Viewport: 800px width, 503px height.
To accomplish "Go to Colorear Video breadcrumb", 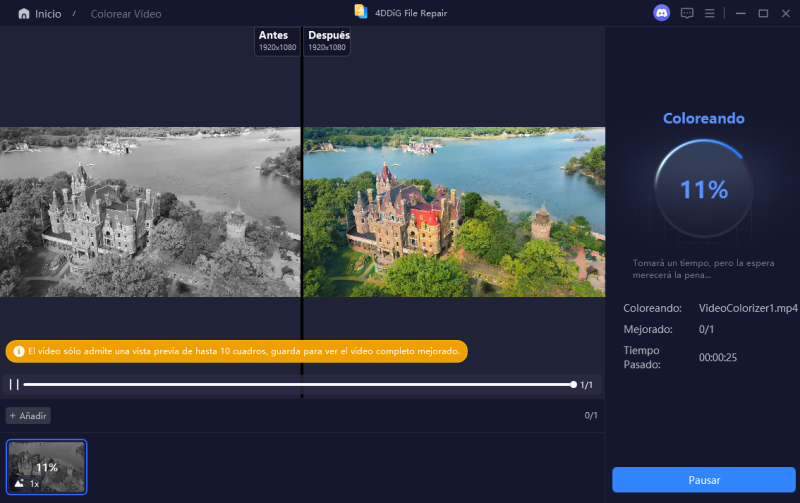I will pos(126,14).
